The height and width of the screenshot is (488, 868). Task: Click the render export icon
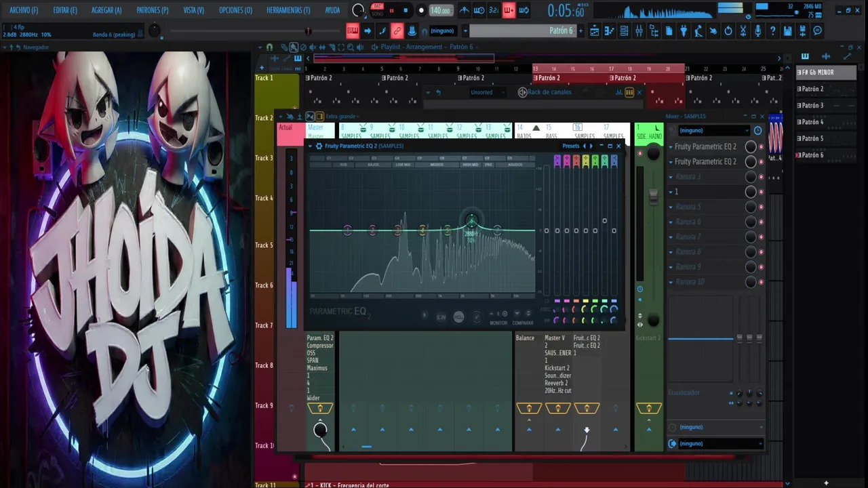click(x=803, y=30)
